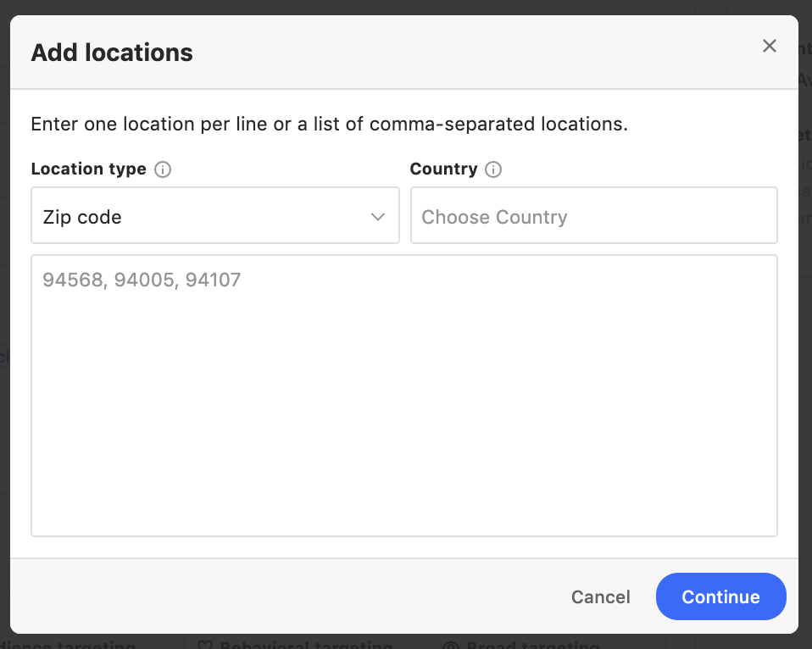
Task: Expand the Zip code dropdown chevron
Action: tap(378, 217)
